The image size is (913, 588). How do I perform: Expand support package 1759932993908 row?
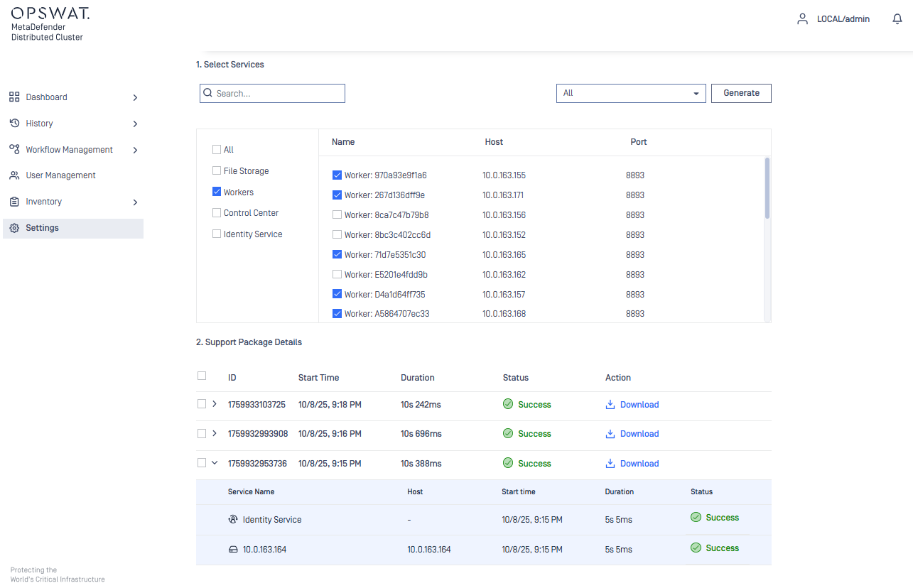click(x=215, y=433)
